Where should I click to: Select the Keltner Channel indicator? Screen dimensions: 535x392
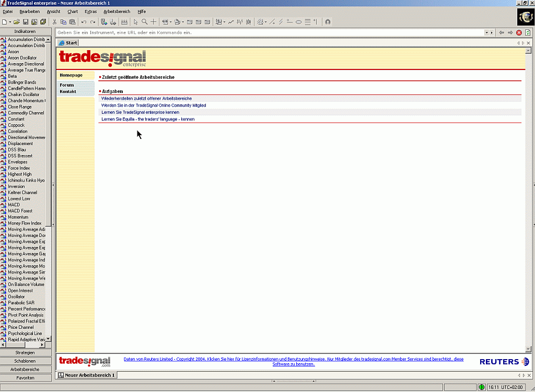(22, 193)
